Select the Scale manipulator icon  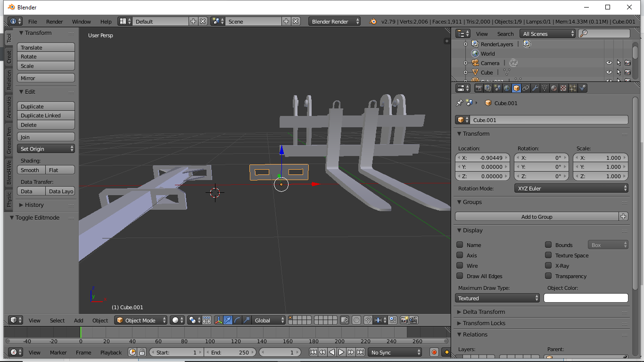coord(247,320)
